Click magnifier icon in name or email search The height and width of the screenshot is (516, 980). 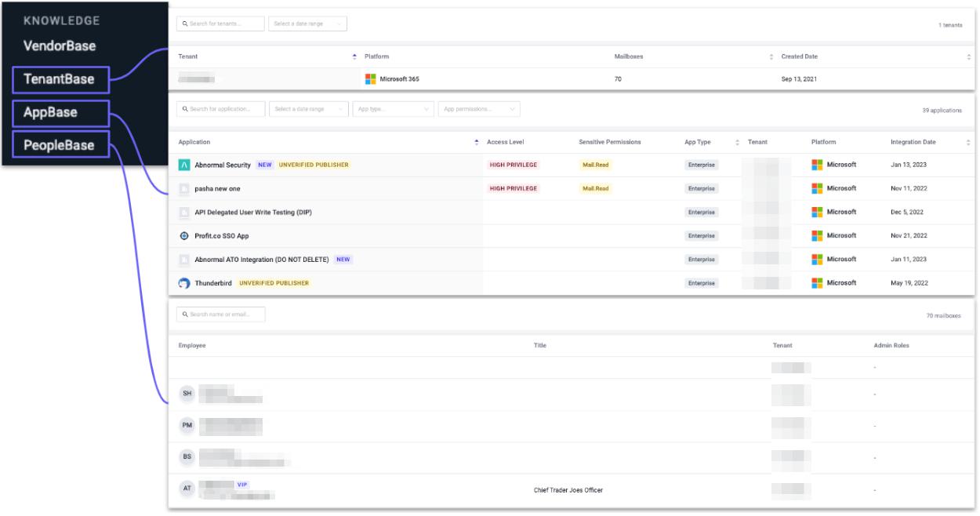pos(185,314)
